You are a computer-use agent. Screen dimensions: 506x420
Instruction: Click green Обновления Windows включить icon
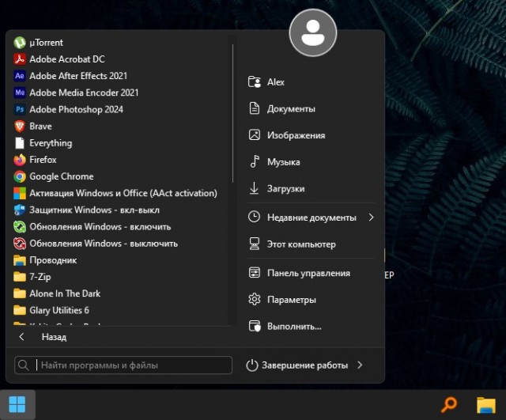coord(19,227)
